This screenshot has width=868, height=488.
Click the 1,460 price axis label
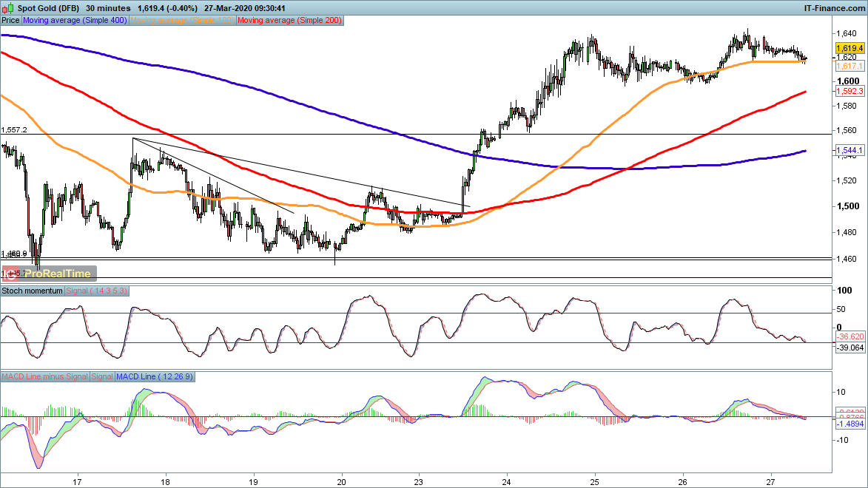(847, 258)
